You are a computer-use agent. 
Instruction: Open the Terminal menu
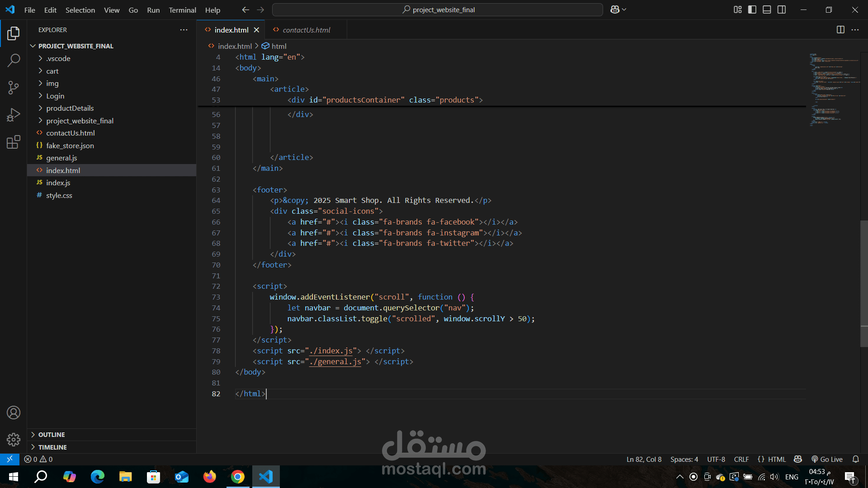(182, 10)
